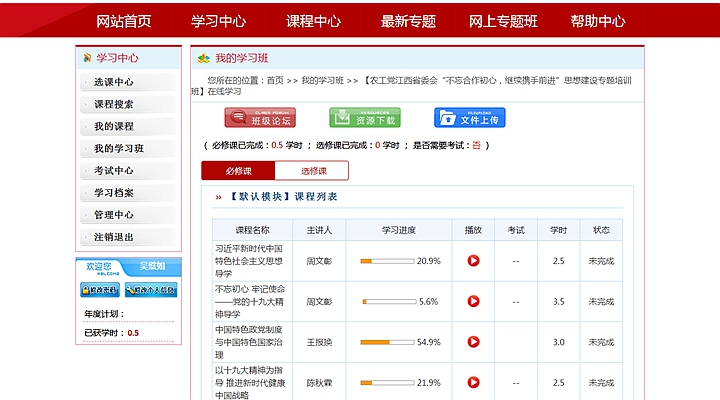Screen dimensions: 720x400
Task: Click 课程搜索 in the left sidebar
Action: point(114,104)
